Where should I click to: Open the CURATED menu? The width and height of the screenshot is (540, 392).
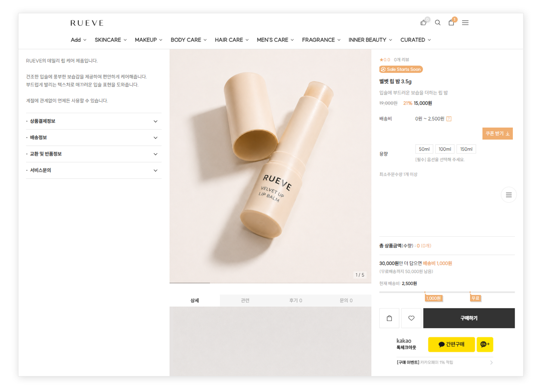[x=416, y=40]
